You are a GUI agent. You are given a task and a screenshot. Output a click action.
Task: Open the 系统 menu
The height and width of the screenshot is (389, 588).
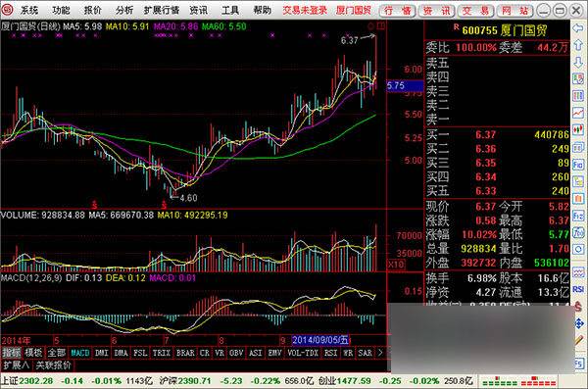(29, 10)
